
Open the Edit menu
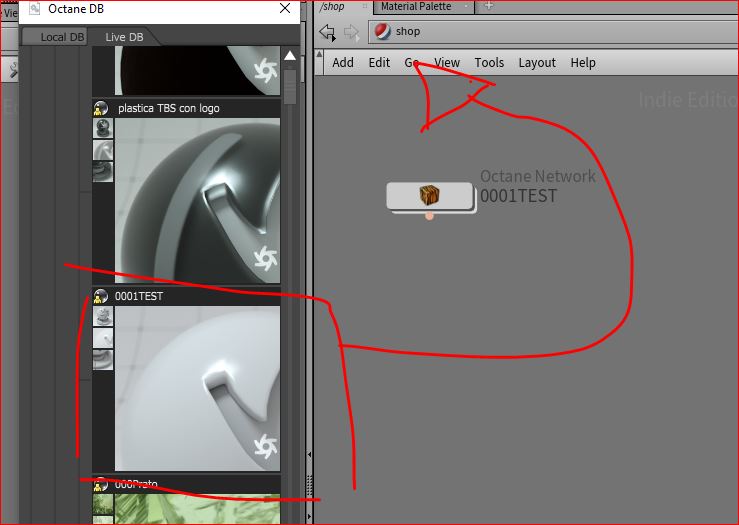coord(379,62)
